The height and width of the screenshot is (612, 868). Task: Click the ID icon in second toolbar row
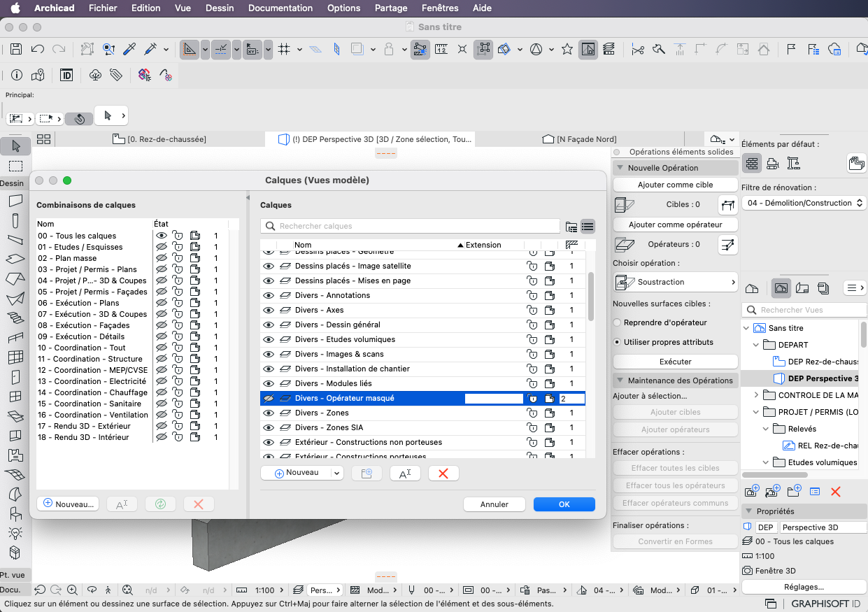[66, 75]
